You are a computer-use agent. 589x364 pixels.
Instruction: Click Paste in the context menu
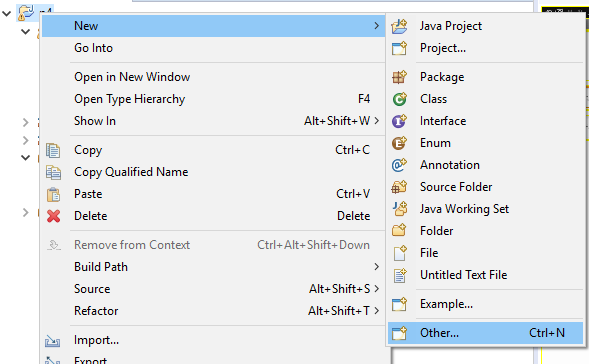coord(213,194)
